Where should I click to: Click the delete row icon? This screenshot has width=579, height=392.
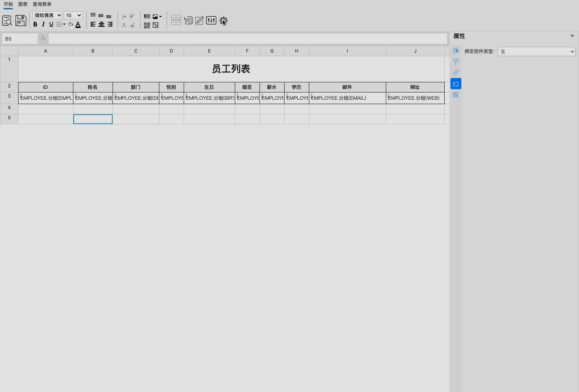pyautogui.click(x=132, y=16)
